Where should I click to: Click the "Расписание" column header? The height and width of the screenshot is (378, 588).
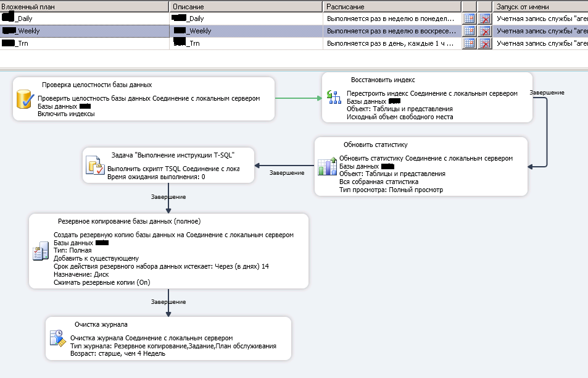pos(392,6)
